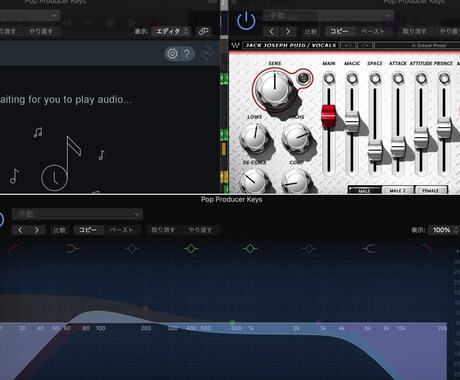Click the SENS knob

click(275, 89)
